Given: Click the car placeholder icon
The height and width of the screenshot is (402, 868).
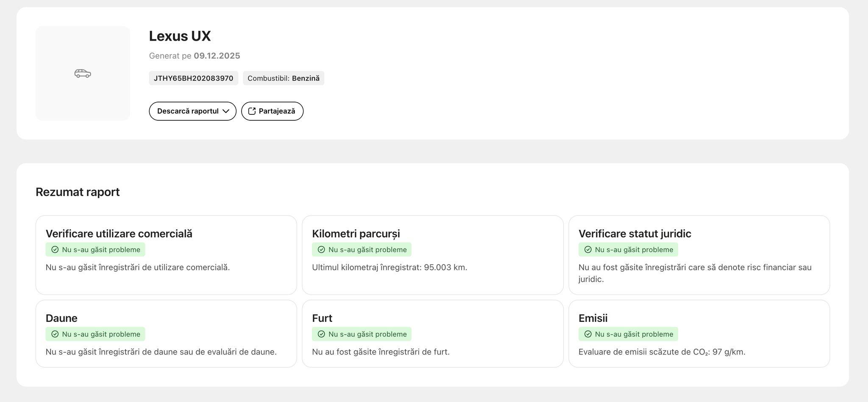Looking at the screenshot, I should [83, 74].
